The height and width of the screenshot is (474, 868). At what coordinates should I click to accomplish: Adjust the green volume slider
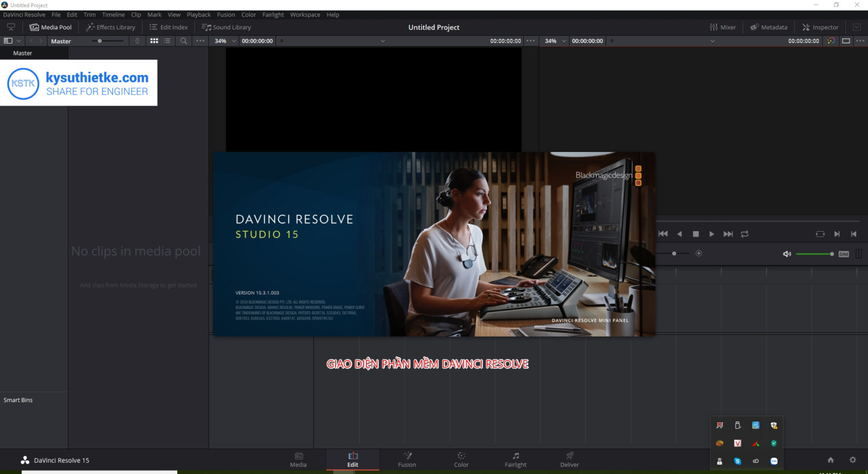click(x=815, y=254)
